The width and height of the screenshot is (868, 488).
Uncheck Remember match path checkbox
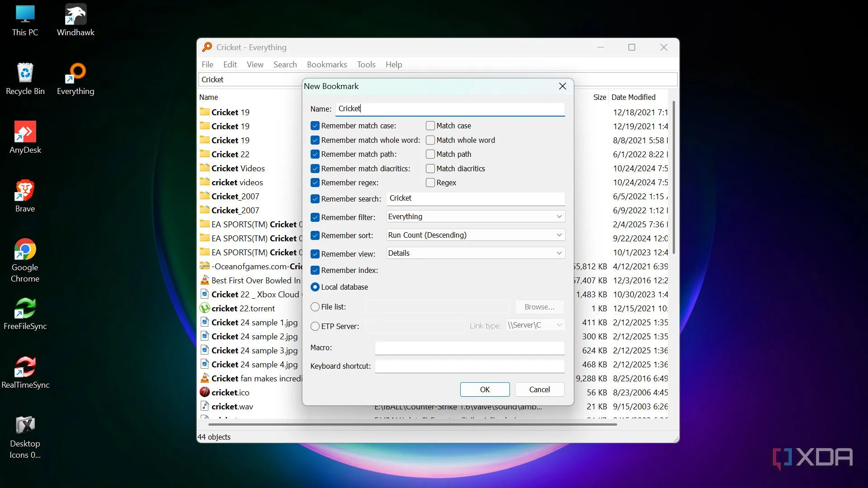315,154
